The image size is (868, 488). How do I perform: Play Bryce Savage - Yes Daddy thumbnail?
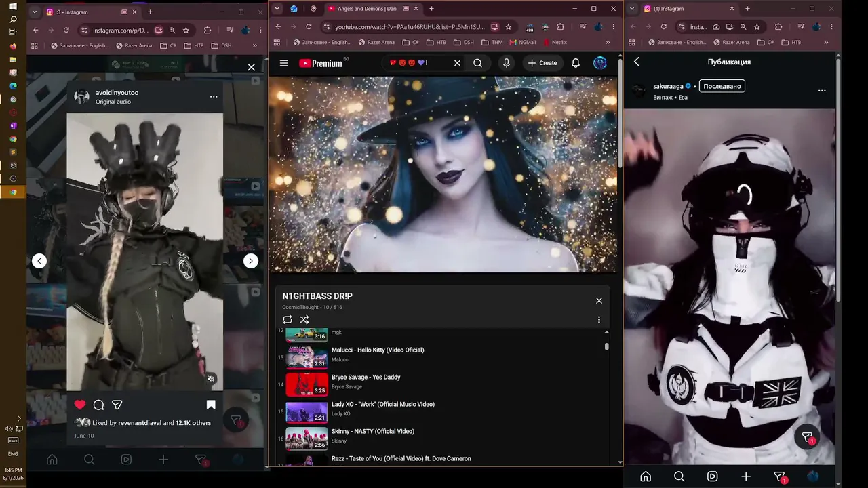coord(307,384)
